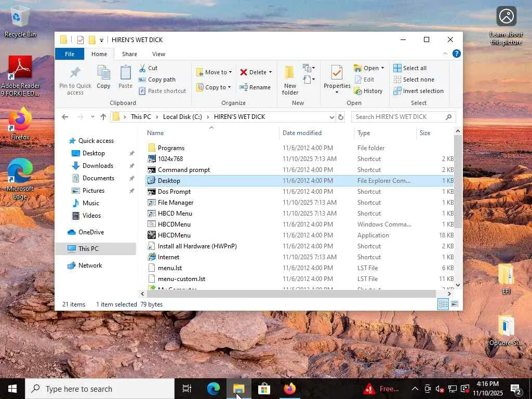Click the horizontal scrollbar of file list

click(x=291, y=294)
